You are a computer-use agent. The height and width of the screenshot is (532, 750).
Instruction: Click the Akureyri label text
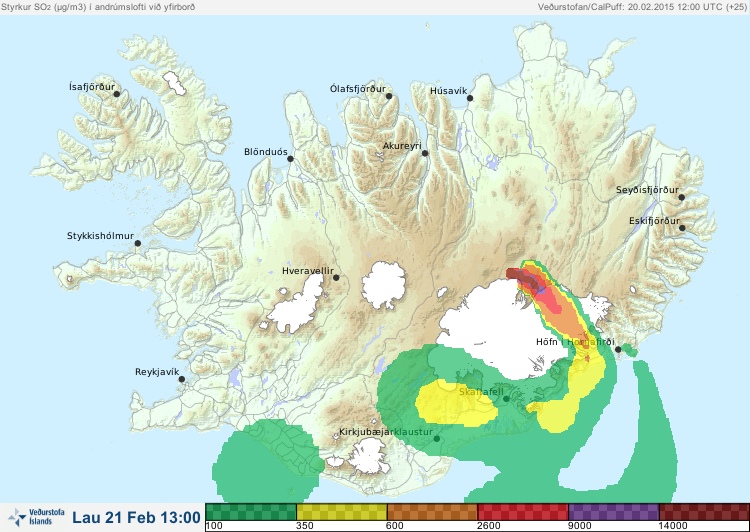point(402,146)
